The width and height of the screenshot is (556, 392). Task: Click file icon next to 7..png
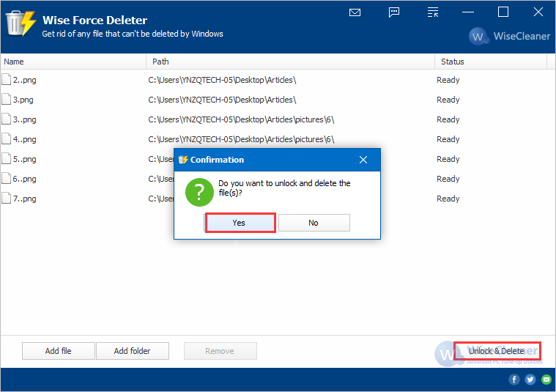7,199
